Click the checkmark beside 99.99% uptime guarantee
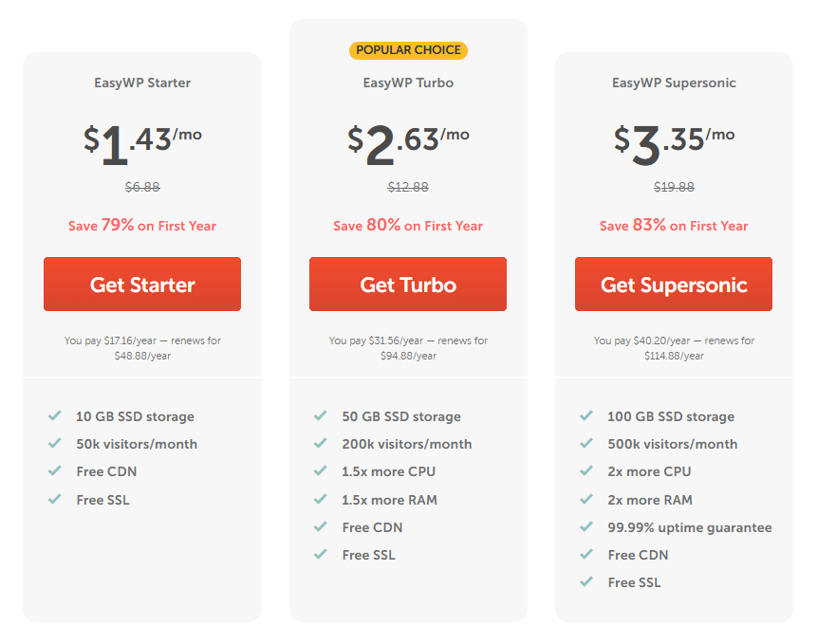 [x=586, y=527]
